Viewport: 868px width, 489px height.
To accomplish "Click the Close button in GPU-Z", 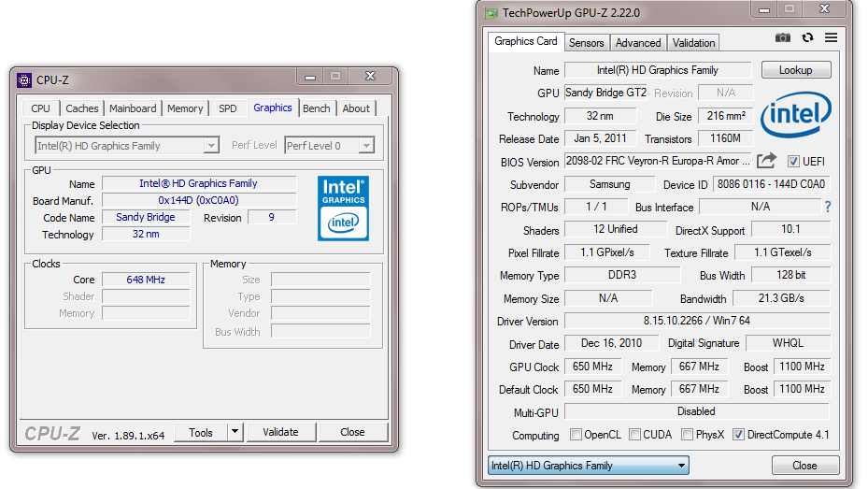I will point(804,466).
